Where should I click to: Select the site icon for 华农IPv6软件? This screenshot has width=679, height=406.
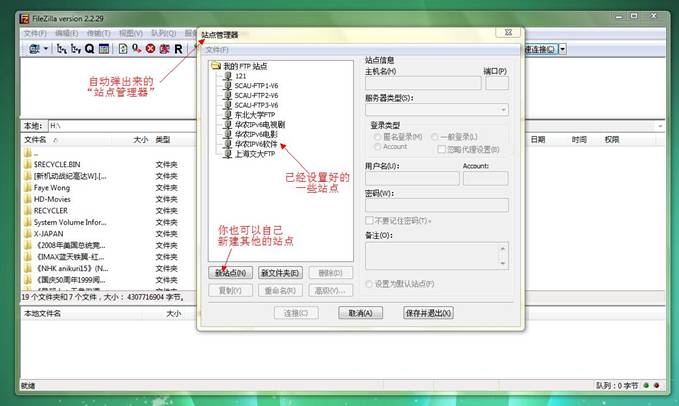pyautogui.click(x=228, y=144)
